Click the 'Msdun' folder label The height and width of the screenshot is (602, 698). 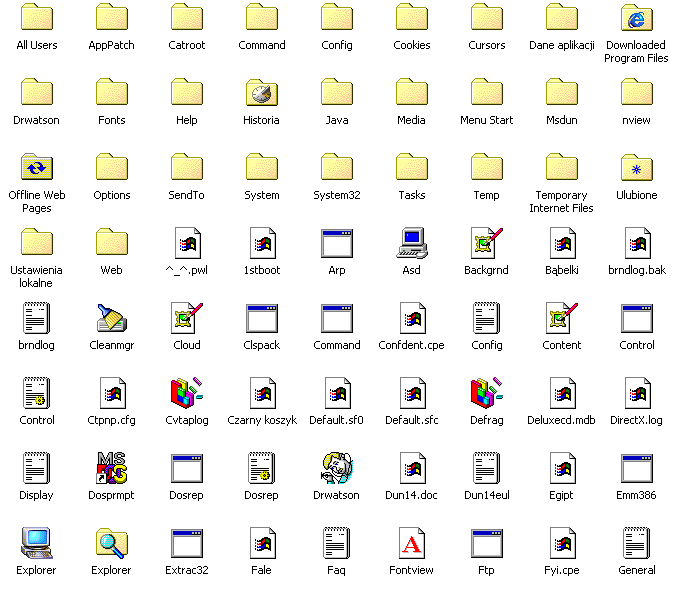click(x=562, y=120)
